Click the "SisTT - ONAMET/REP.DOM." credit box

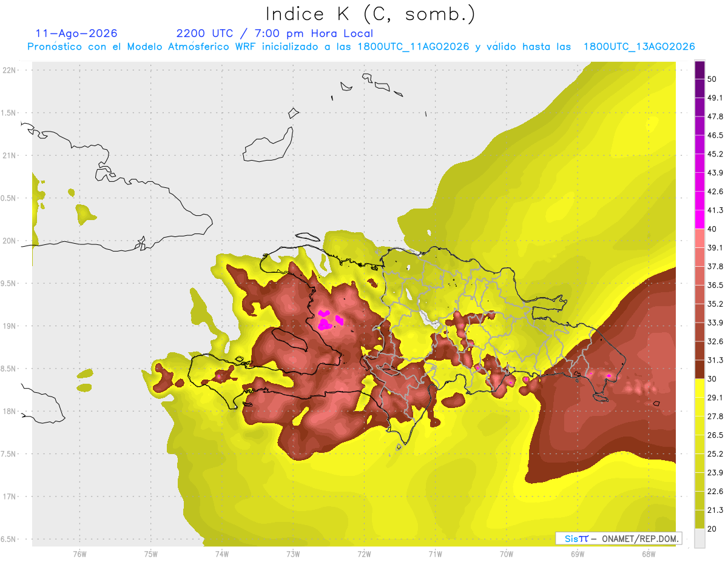618,538
